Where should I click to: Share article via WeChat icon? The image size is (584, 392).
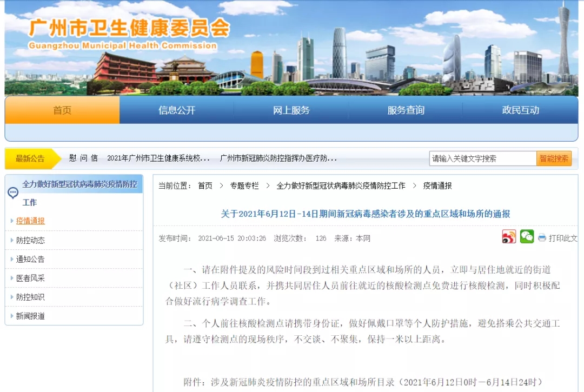[527, 237]
